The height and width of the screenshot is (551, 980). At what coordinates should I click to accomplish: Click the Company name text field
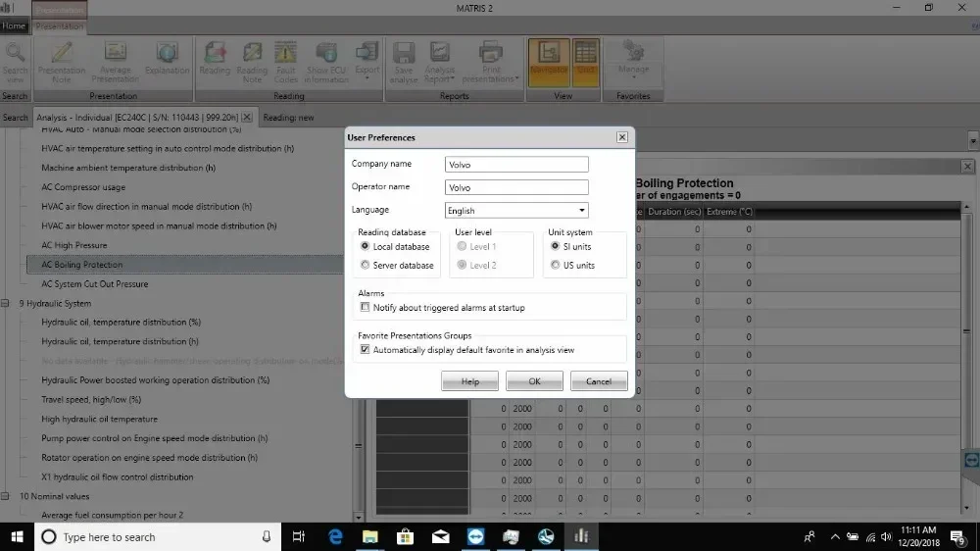point(515,165)
